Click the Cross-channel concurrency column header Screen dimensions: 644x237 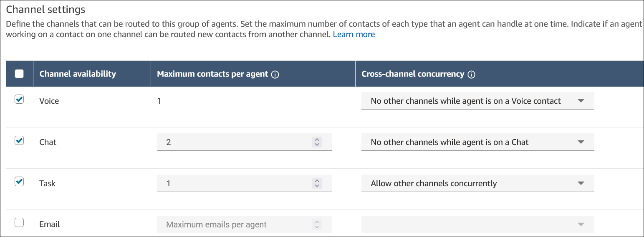click(412, 74)
